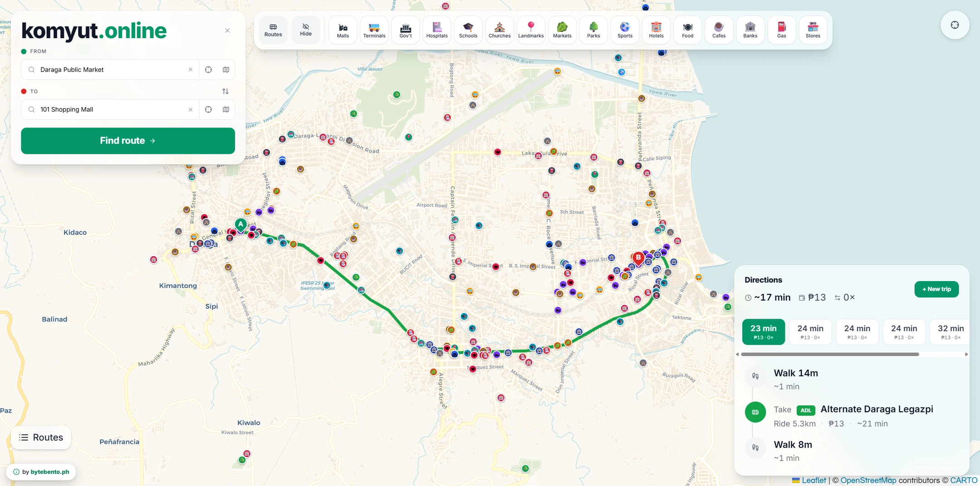Edit the From field Daraga Public Market

coord(111,69)
